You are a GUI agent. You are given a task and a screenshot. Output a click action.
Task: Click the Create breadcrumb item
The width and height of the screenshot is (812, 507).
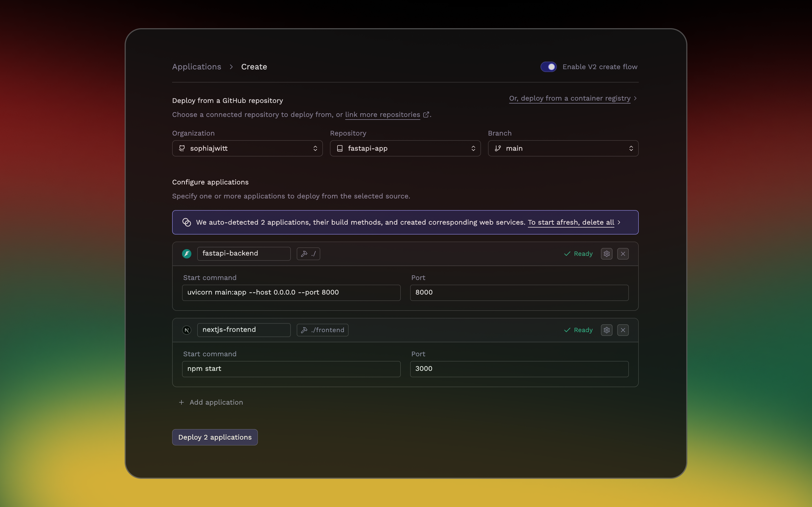point(254,67)
